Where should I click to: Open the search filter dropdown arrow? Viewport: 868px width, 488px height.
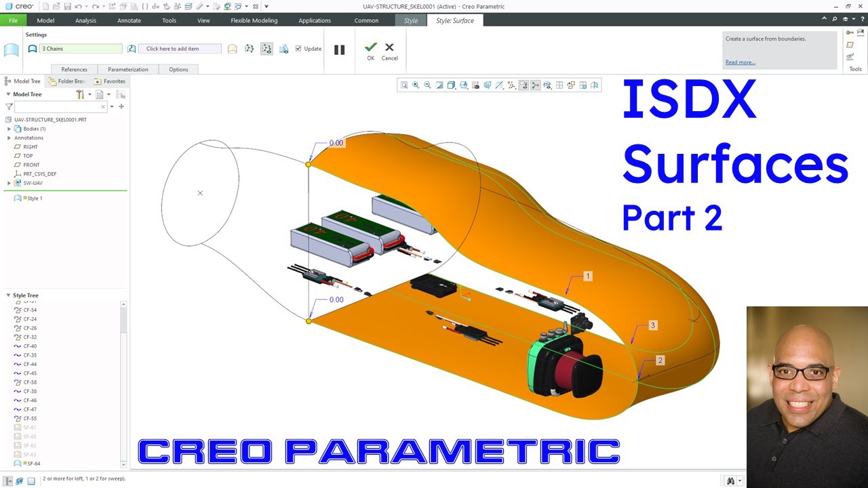112,106
